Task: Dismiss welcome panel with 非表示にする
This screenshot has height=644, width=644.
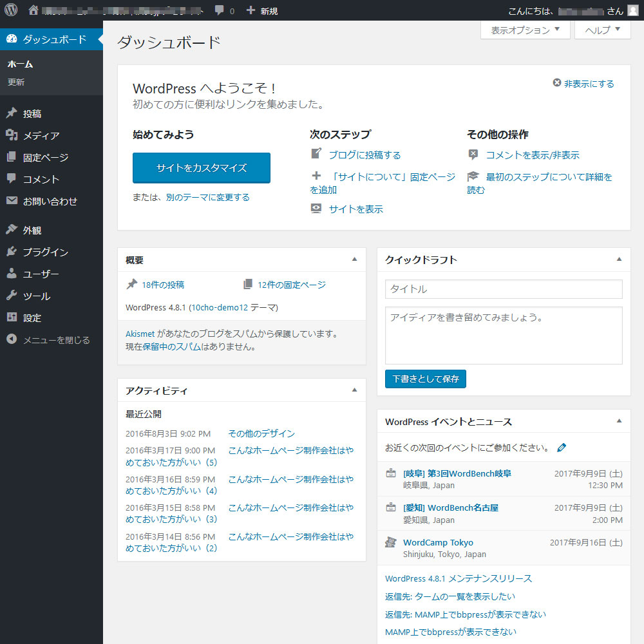Action: (x=583, y=84)
